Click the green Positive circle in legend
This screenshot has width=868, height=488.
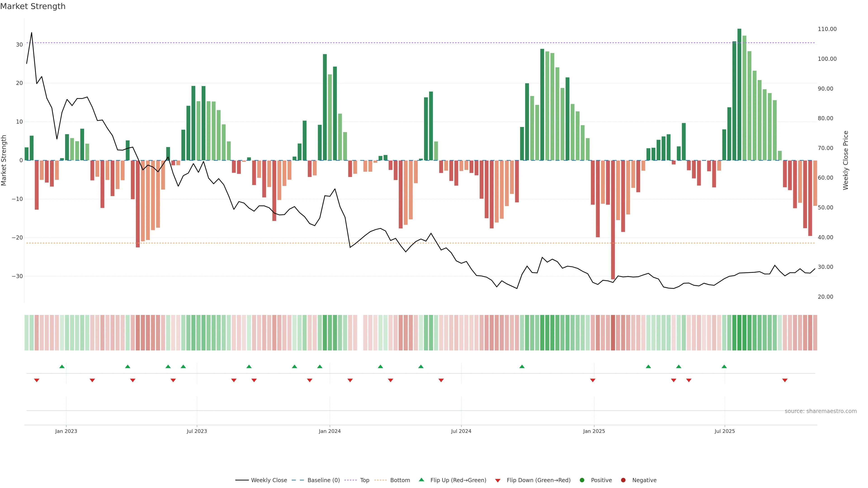click(x=582, y=480)
